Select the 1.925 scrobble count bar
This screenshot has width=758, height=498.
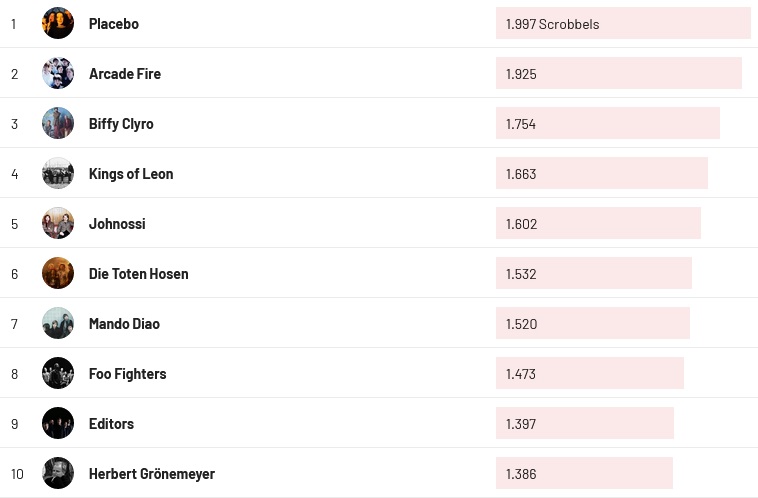click(618, 73)
